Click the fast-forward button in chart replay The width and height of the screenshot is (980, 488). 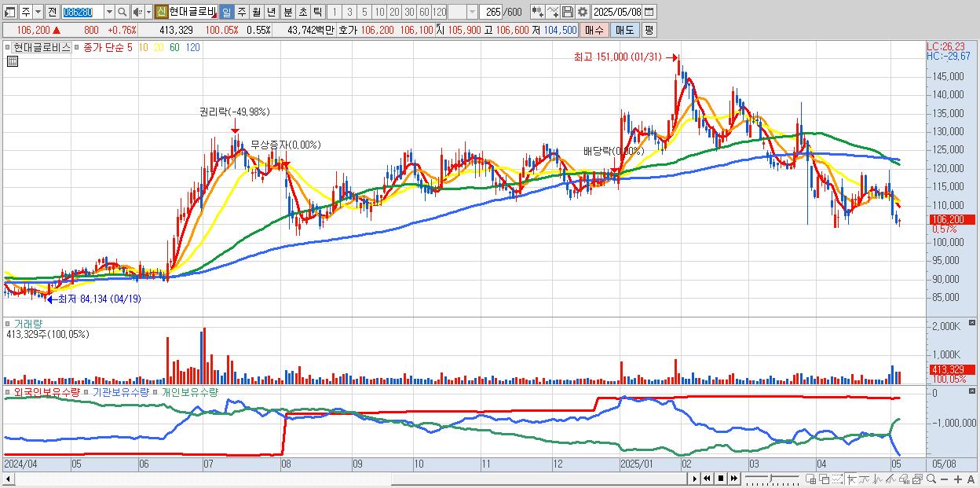click(x=734, y=479)
